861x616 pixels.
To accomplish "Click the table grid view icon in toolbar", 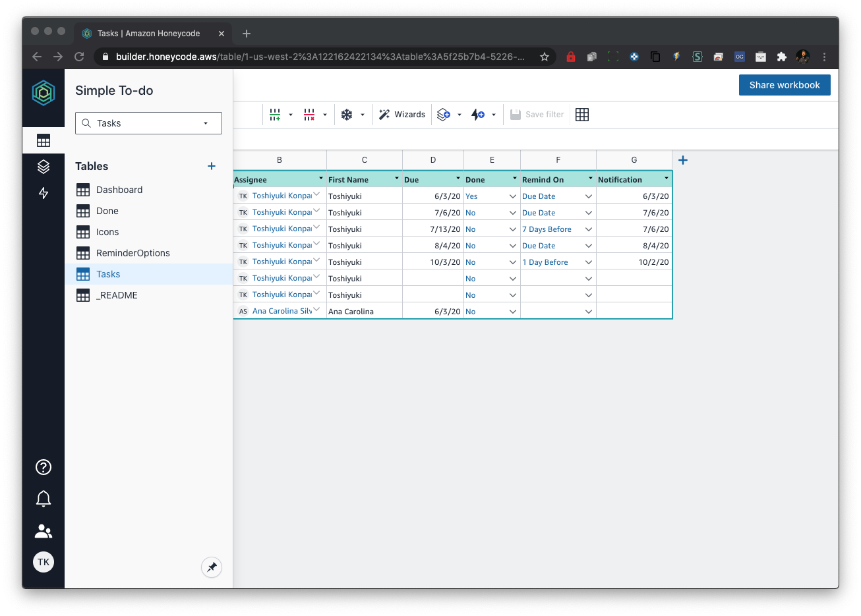I will pyautogui.click(x=582, y=115).
